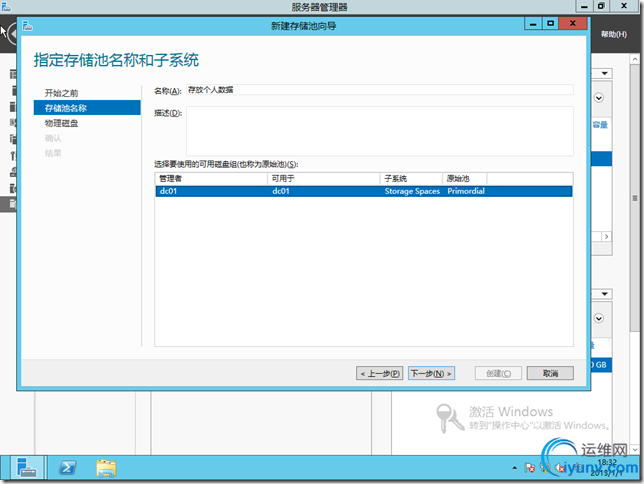Select the 存储池名称 wizard step

(87, 108)
